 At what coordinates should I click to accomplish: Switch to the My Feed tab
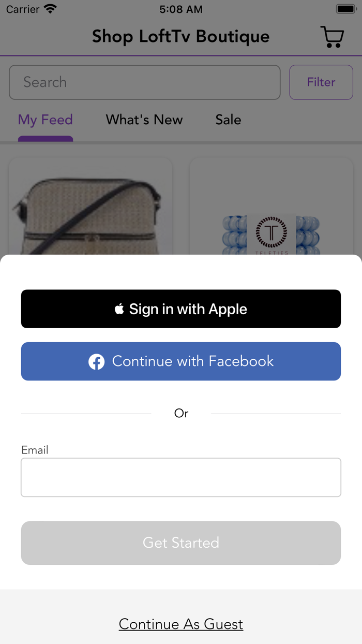tap(46, 120)
